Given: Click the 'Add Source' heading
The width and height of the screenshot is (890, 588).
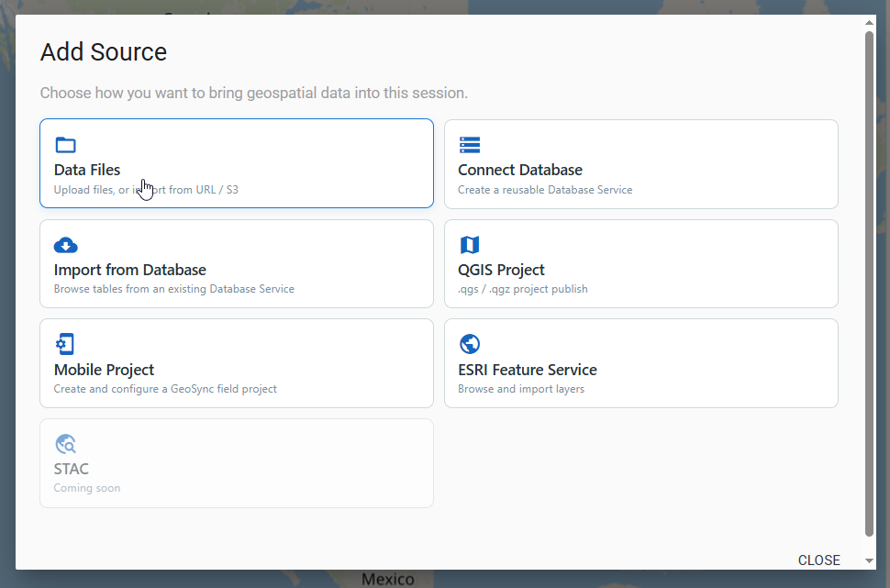Looking at the screenshot, I should pyautogui.click(x=104, y=52).
